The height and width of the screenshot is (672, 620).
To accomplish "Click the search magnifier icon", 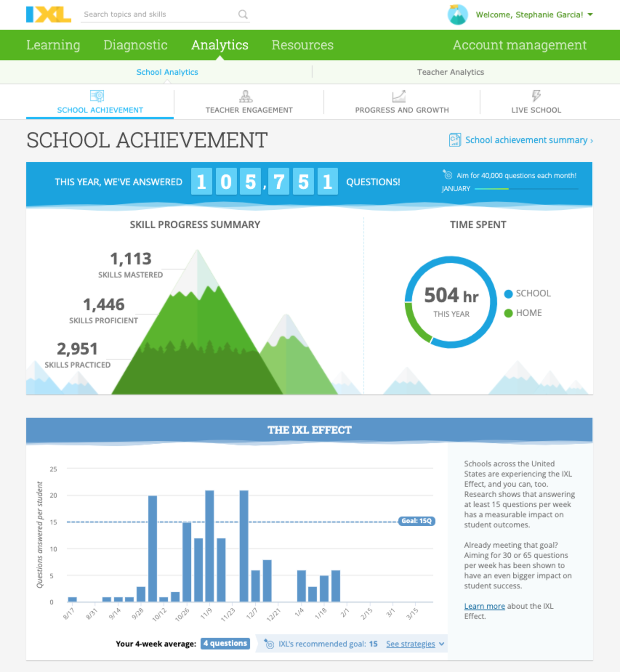I will 243,14.
